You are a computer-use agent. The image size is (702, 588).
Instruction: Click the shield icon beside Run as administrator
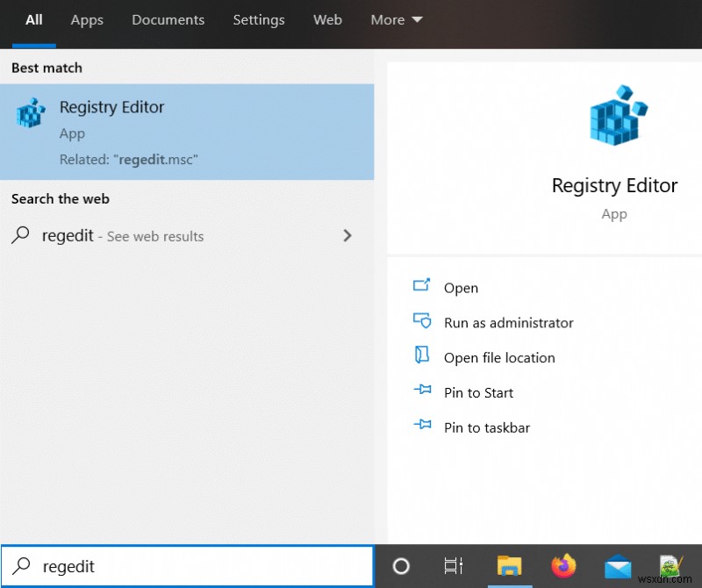click(x=422, y=322)
